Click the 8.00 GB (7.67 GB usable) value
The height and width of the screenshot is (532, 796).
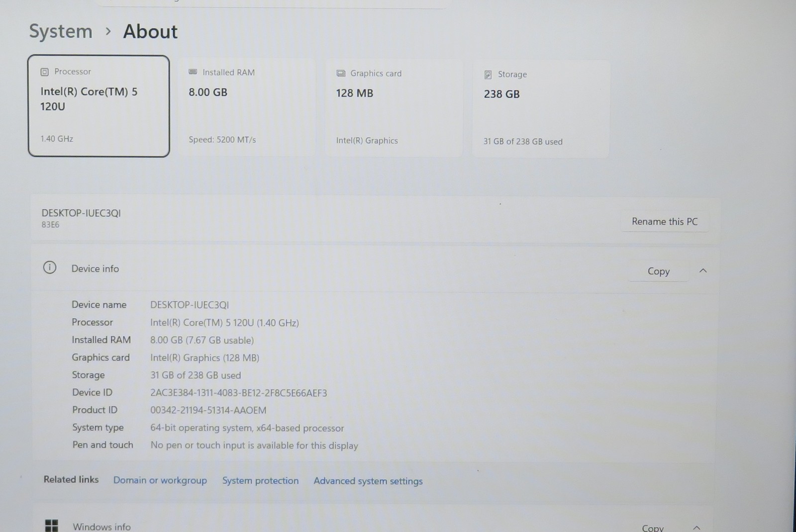tap(202, 341)
